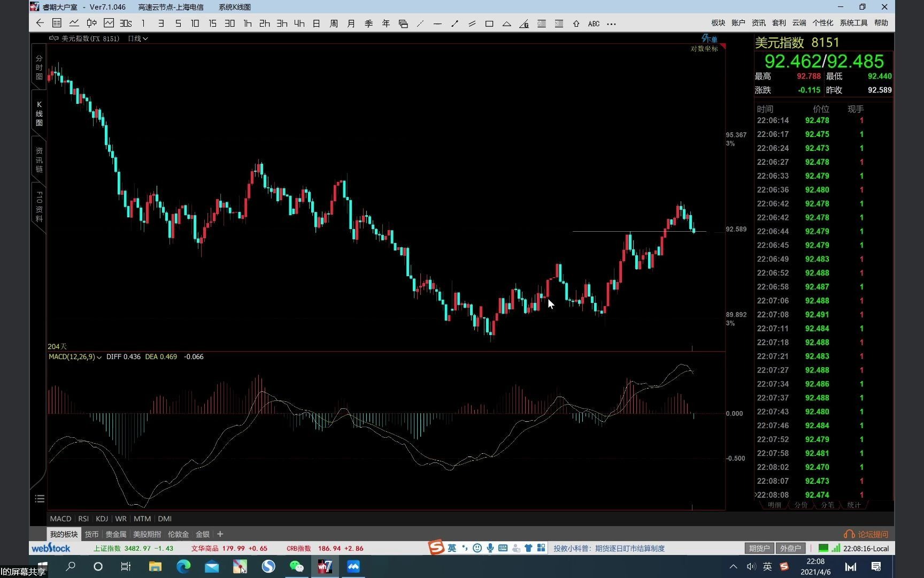Open the quote list view icon
Viewport: 924px width, 578px height.
click(57, 23)
